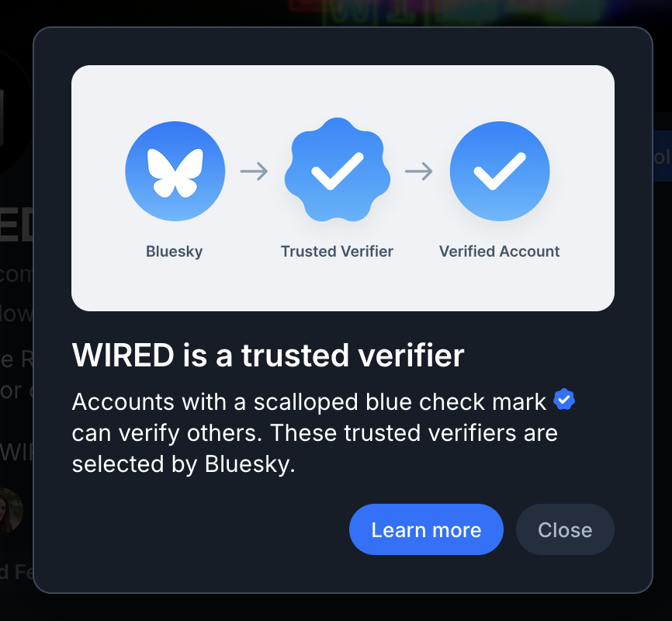Click the "Trusted Verifier" caption text

337,252
